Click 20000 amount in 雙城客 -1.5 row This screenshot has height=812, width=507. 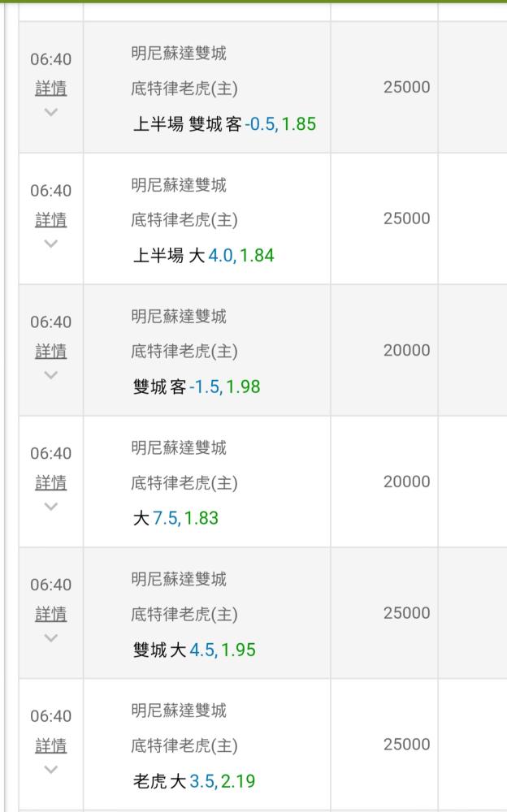point(407,351)
